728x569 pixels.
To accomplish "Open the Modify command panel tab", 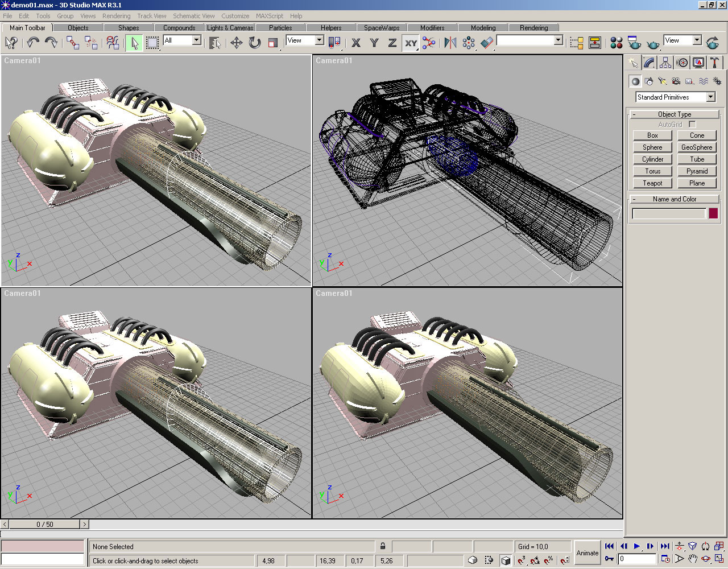I will pyautogui.click(x=649, y=63).
